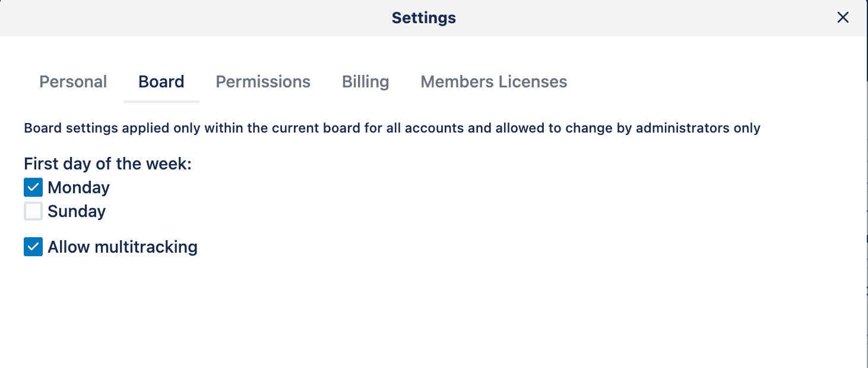View the Members Licenses tab
Image resolution: width=868 pixels, height=368 pixels.
[x=493, y=81]
